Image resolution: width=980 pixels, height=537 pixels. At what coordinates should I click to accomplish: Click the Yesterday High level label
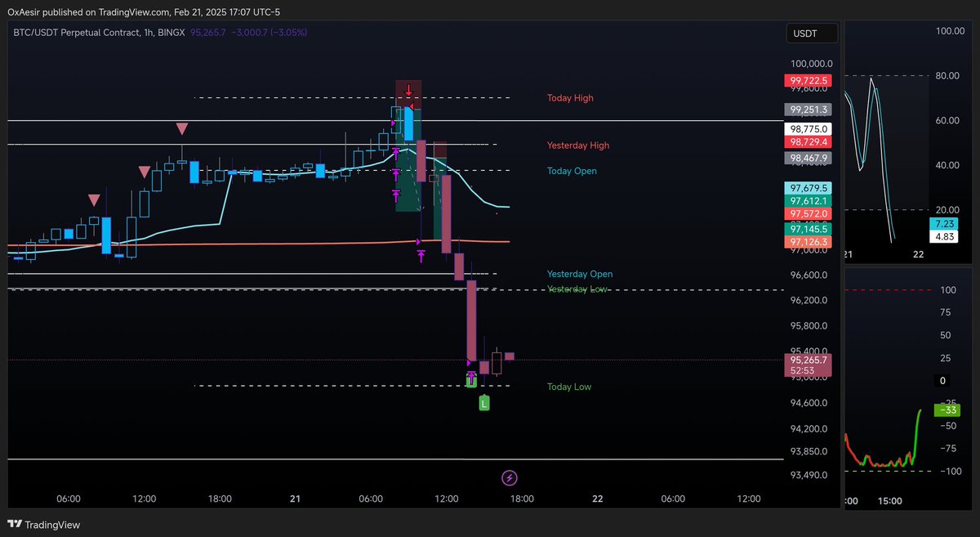pyautogui.click(x=578, y=145)
